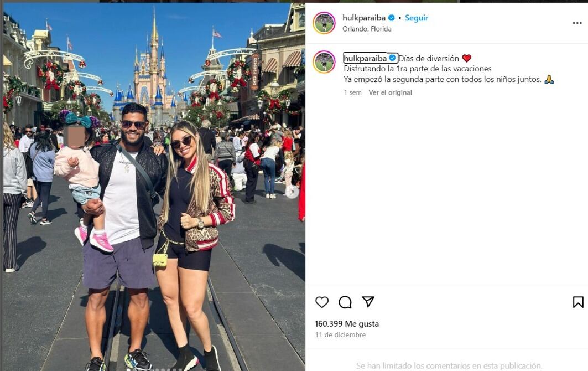Show original text with Ver el original

pyautogui.click(x=390, y=92)
